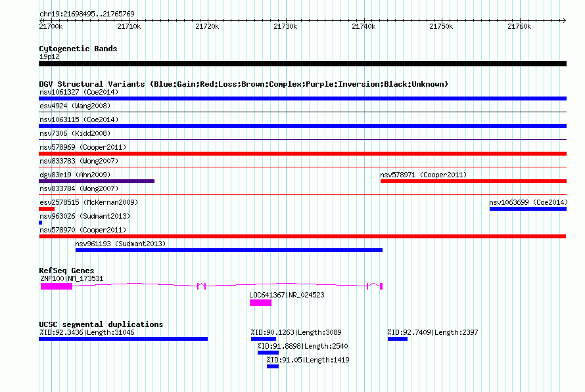The image size is (585, 392).
Task: Open variant nsv833784 (Wong2007) label
Action: 79,188
